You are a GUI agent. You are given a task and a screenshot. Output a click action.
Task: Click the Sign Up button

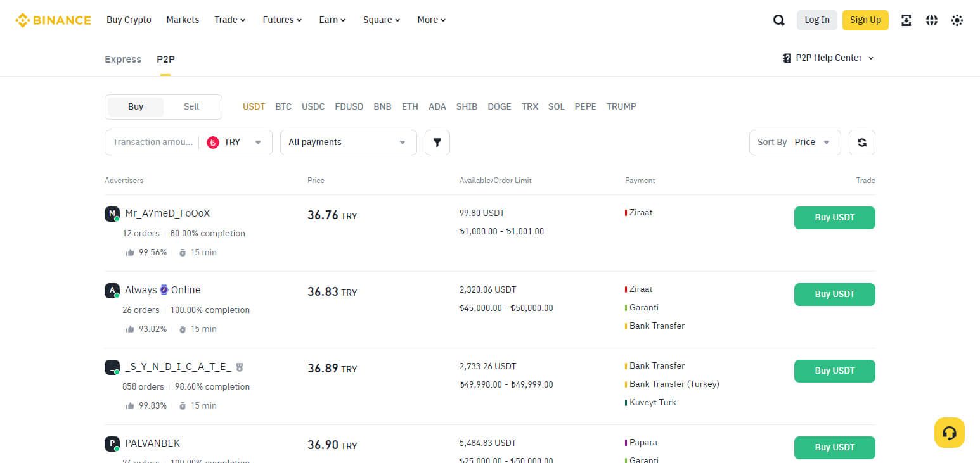click(865, 20)
